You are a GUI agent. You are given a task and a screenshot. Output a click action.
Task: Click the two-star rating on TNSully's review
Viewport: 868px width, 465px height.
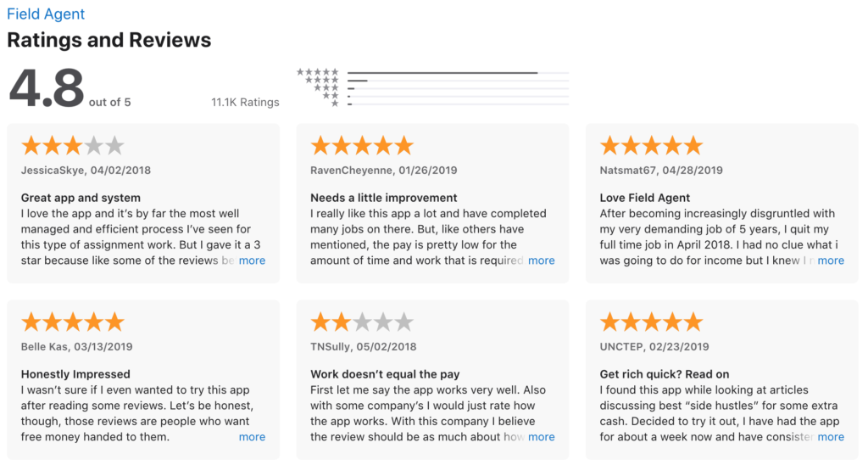(362, 322)
